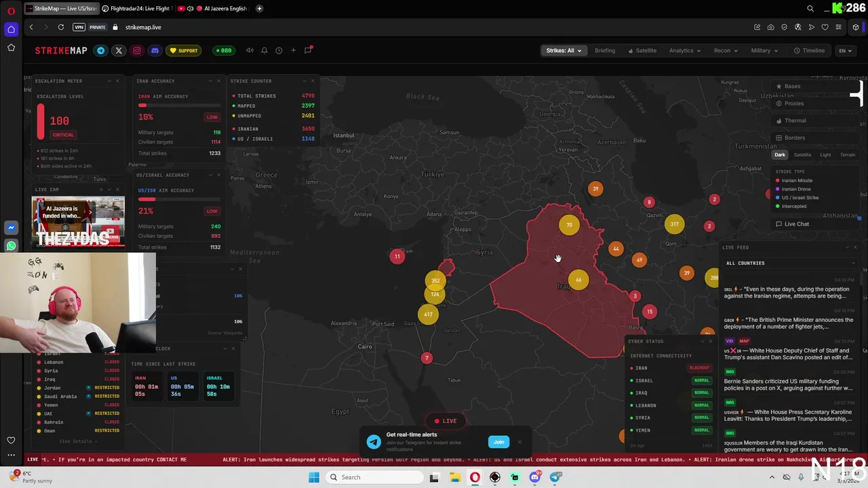Click the StrikeMap logo

tap(61, 50)
